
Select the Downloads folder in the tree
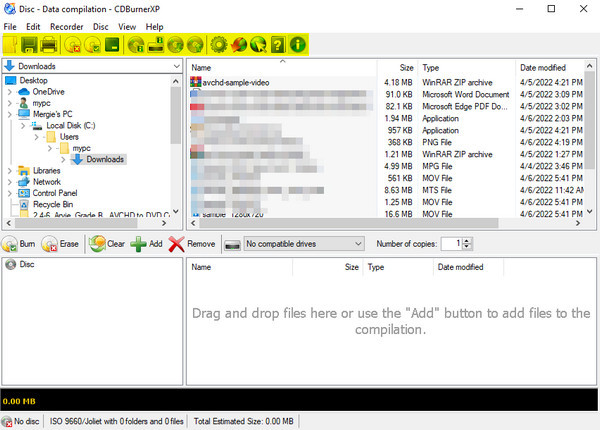pos(98,159)
